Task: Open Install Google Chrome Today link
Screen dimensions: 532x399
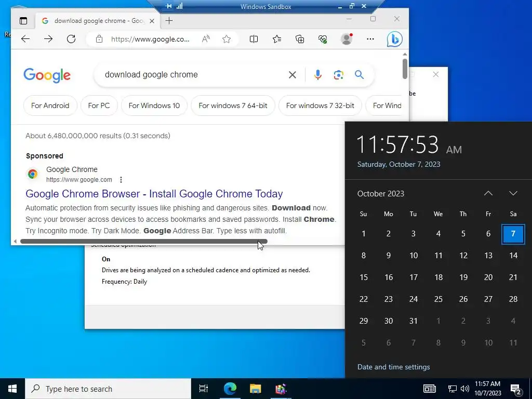Action: point(154,194)
